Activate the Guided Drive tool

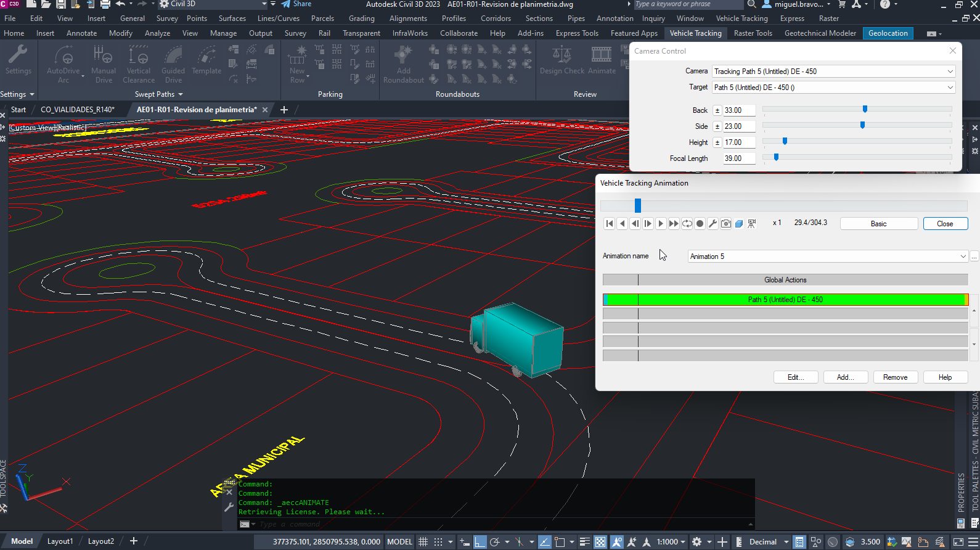click(x=173, y=64)
